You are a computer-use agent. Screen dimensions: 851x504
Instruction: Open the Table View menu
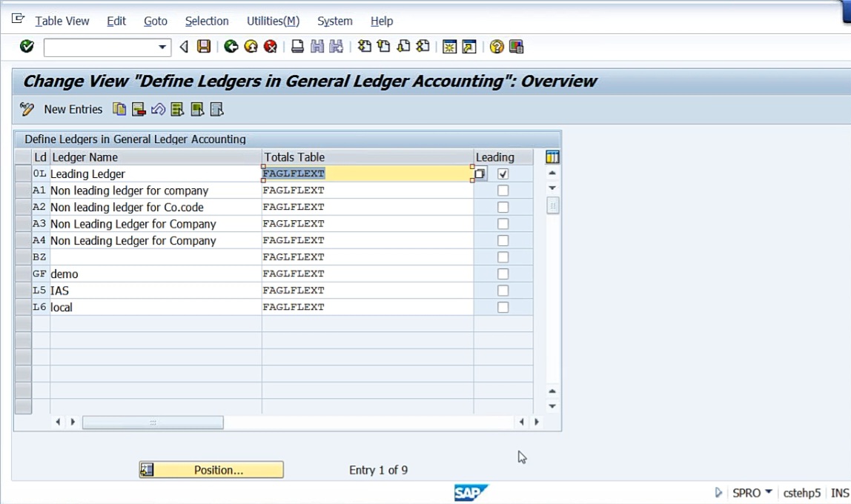click(62, 21)
